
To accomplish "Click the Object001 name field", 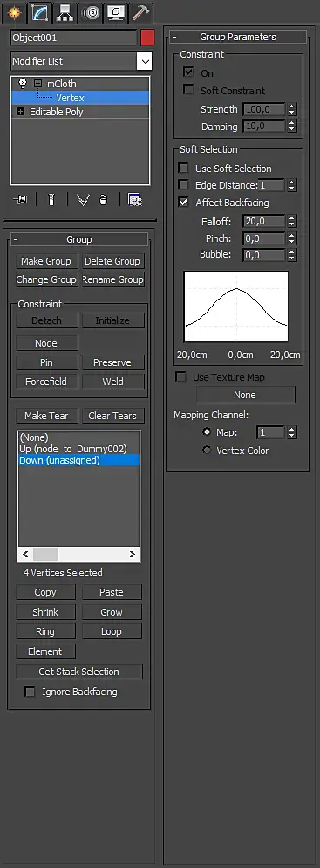I will tap(73, 38).
